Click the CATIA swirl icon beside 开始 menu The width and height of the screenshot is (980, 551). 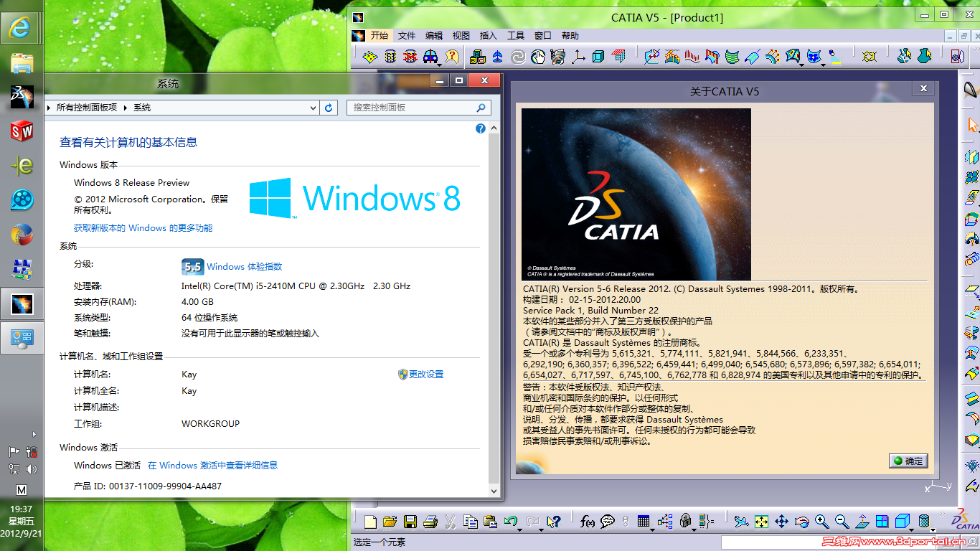[x=359, y=36]
